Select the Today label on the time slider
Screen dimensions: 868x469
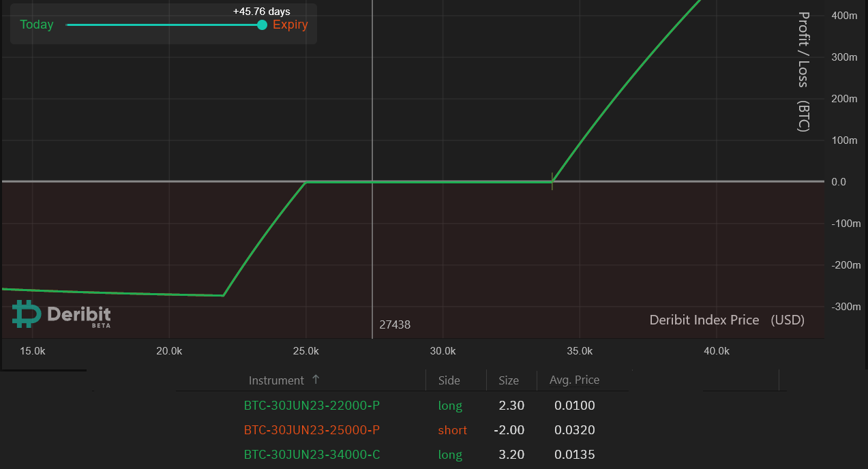[35, 25]
